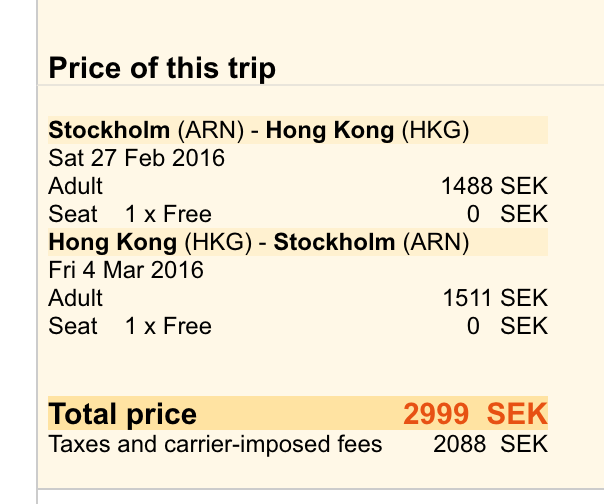Select the 1488 SEK adult fare
Screen dimensions: 604x504
494,186
